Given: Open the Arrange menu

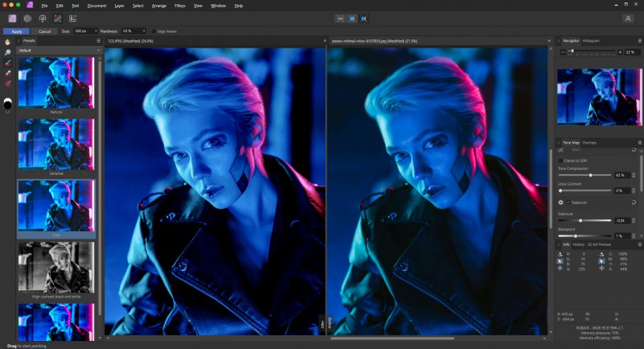Looking at the screenshot, I should click(x=159, y=6).
